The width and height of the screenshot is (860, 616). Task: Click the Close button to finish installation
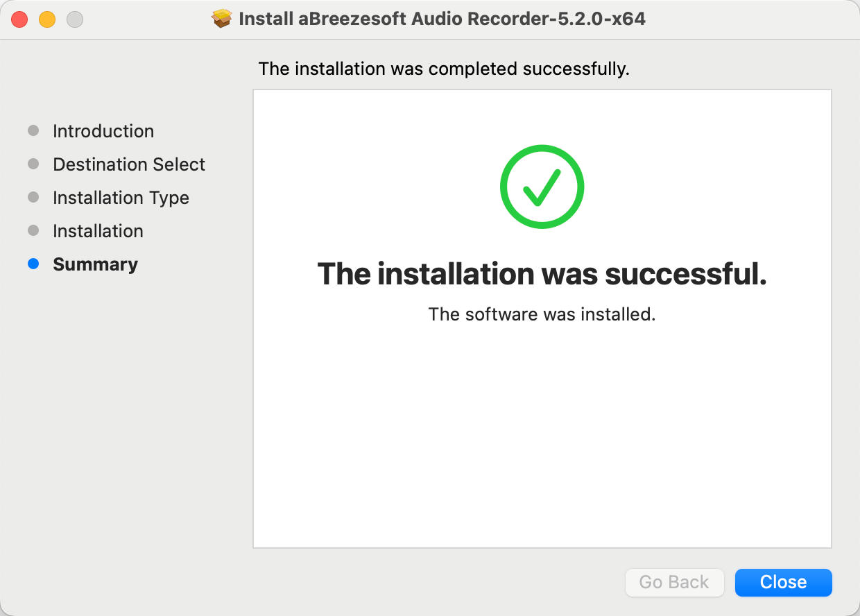click(x=783, y=582)
